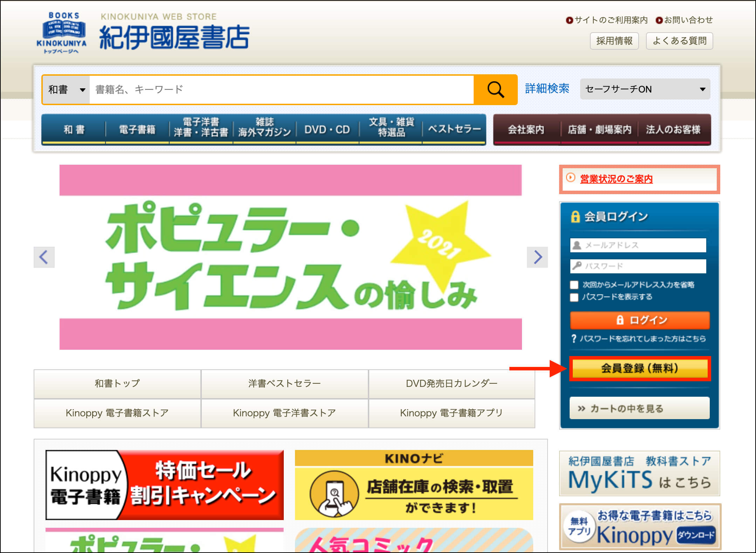Viewport: 756px width, 553px height.
Task: Open 雑誌 海外マガジン tab
Action: coord(264,129)
